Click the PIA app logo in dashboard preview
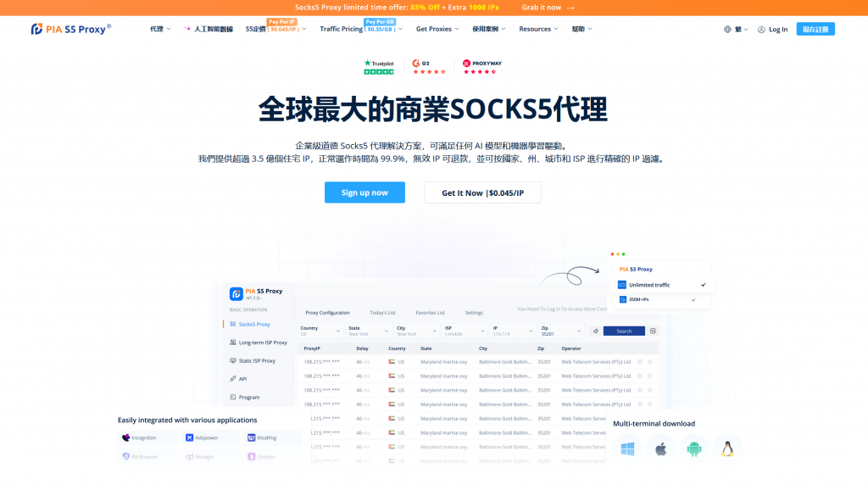 (236, 293)
